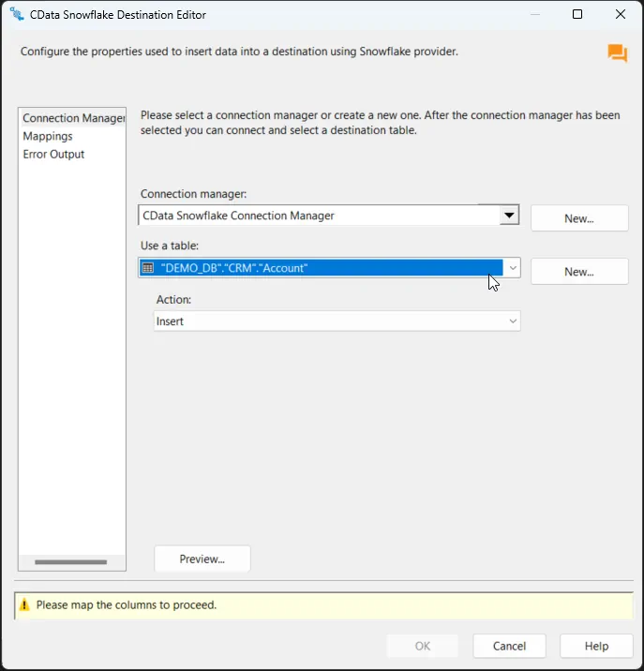
Task: Select the Connection Manager page
Action: tap(73, 118)
